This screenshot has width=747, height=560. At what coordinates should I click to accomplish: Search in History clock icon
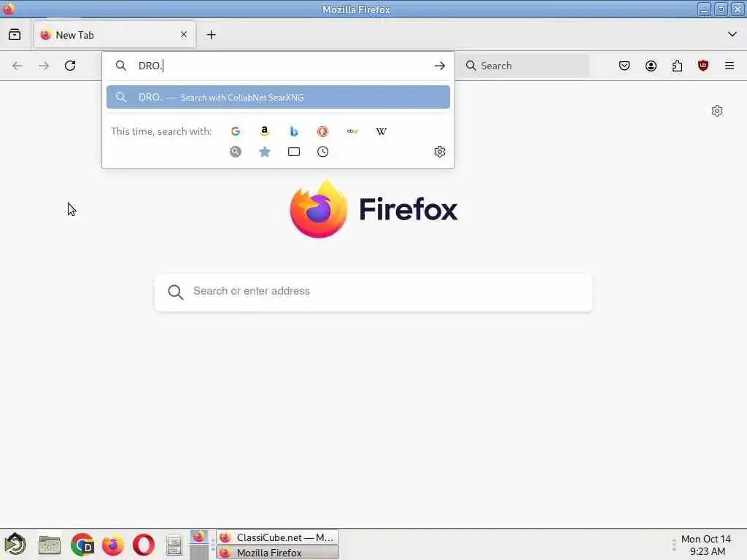coord(322,152)
